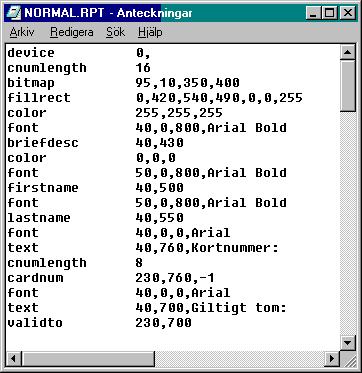Click the value '40,500'
362x373 pixels.
[x=159, y=188]
